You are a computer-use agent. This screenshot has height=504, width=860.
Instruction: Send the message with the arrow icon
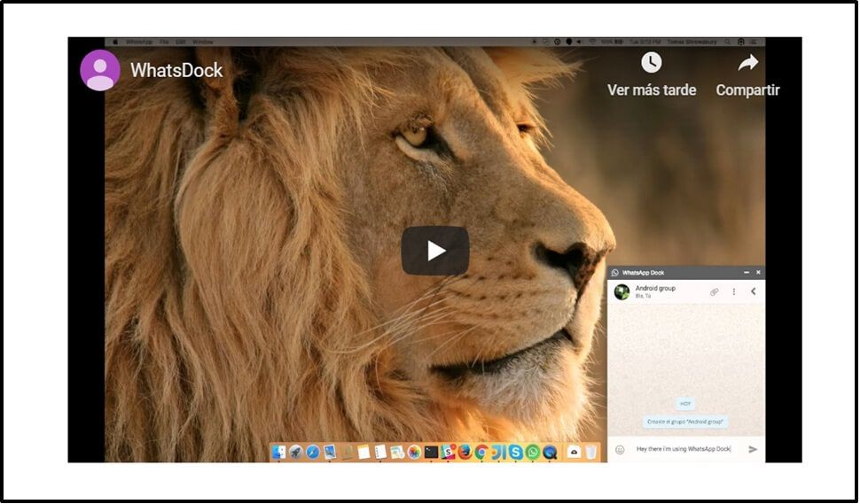(753, 449)
